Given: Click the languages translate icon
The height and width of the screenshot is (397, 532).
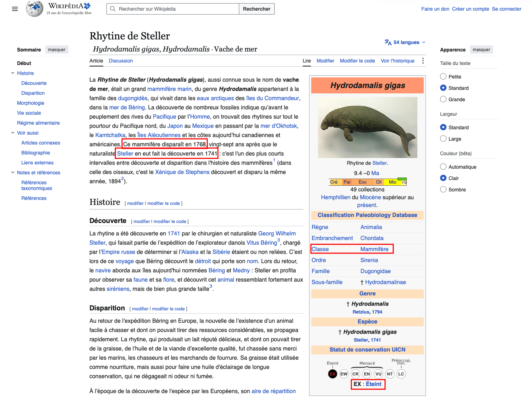Looking at the screenshot, I should [388, 42].
